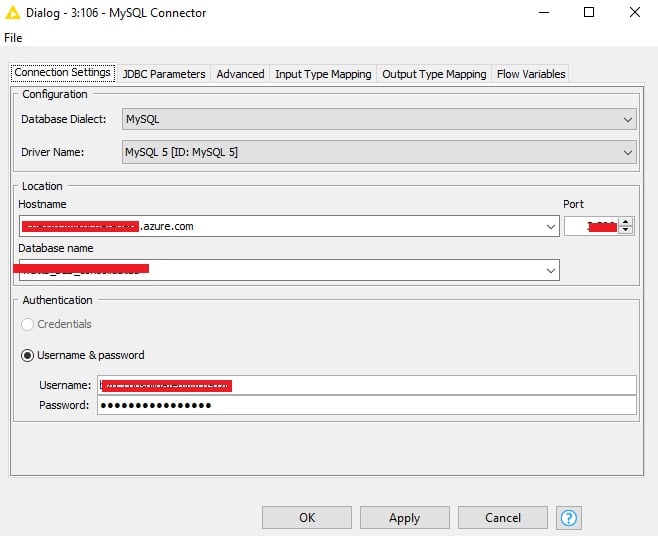Switch to the Advanced tab
Image resolution: width=658 pixels, height=536 pixels.
click(240, 74)
